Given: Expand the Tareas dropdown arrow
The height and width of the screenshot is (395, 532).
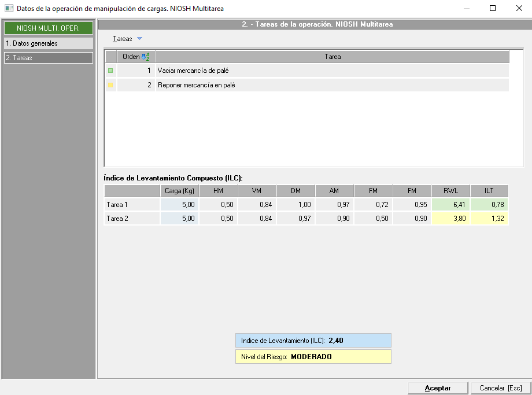Looking at the screenshot, I should click(x=139, y=39).
